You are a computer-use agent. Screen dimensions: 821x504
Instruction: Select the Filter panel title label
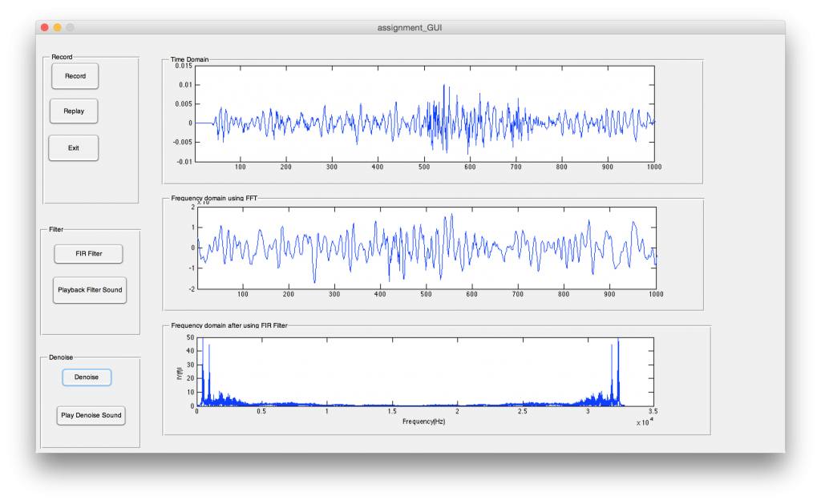(56, 229)
